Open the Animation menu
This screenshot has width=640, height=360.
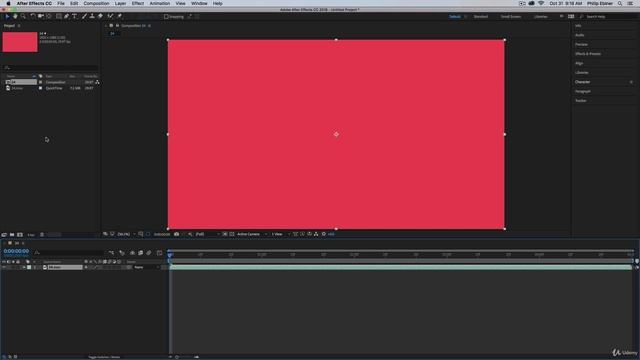coord(160,3)
